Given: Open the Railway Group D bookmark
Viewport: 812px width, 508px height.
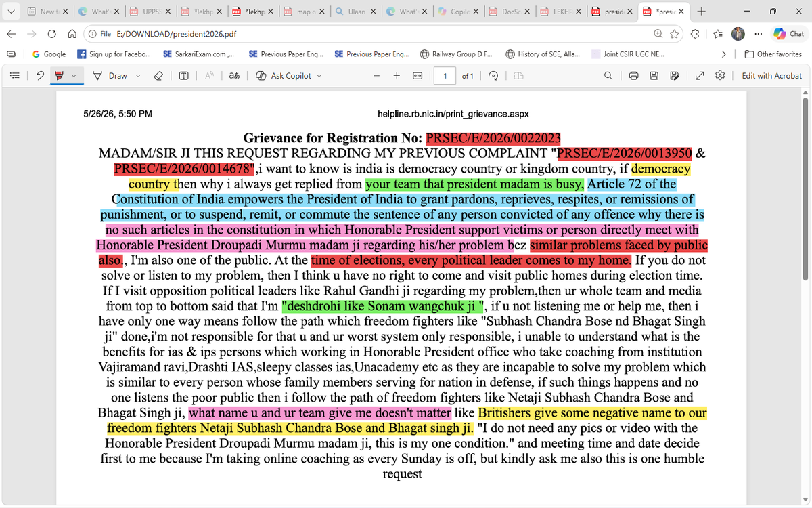Looking at the screenshot, I should click(x=456, y=54).
